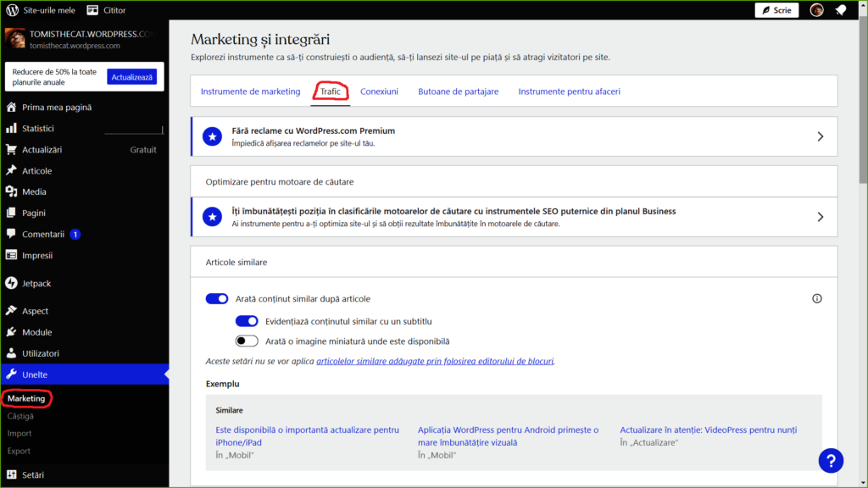Open the 'Aplicația WordPress pentru Android' example article
868x488 pixels.
(x=508, y=435)
